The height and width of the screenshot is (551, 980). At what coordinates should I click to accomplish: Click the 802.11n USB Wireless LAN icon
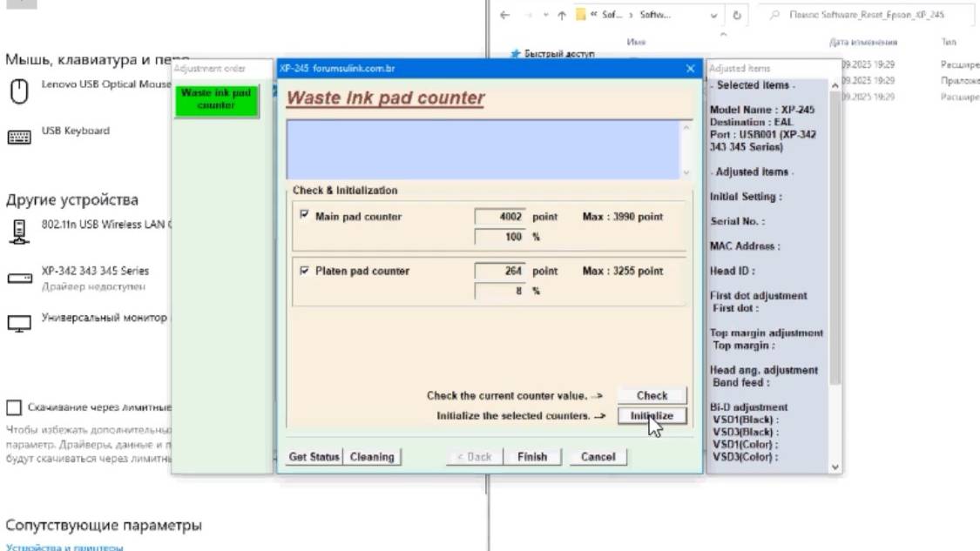[19, 232]
